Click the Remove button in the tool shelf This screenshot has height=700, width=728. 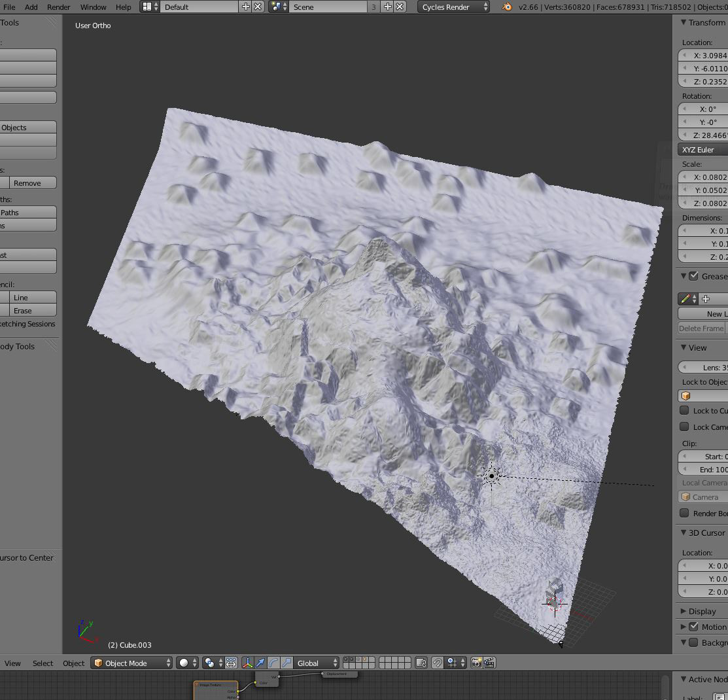coord(33,183)
